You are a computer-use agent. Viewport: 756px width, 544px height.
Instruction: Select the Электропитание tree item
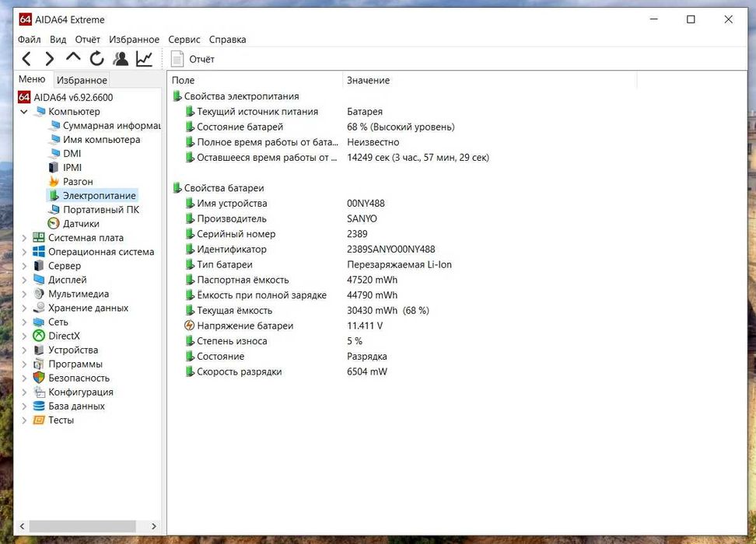point(92,195)
